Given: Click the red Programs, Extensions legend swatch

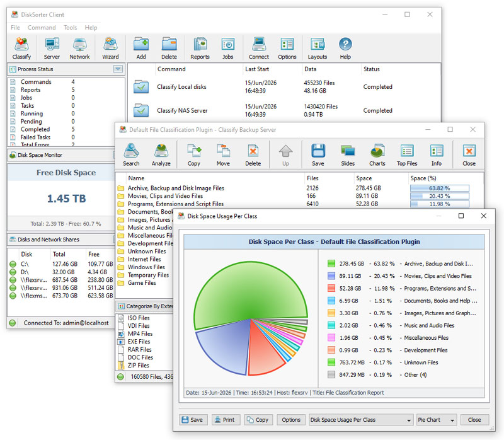Looking at the screenshot, I should (331, 288).
